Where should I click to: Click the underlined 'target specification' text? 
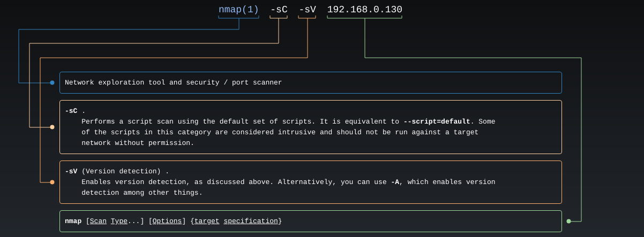[x=236, y=221]
